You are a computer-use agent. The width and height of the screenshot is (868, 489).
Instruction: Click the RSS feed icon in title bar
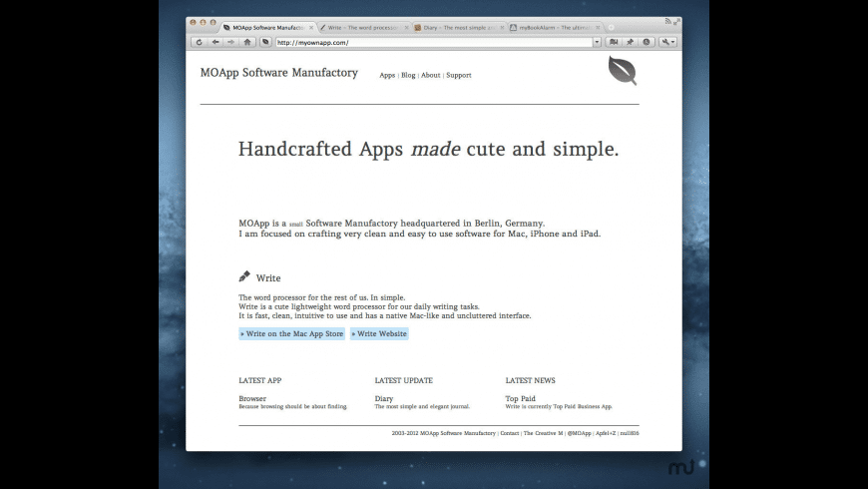click(x=668, y=21)
